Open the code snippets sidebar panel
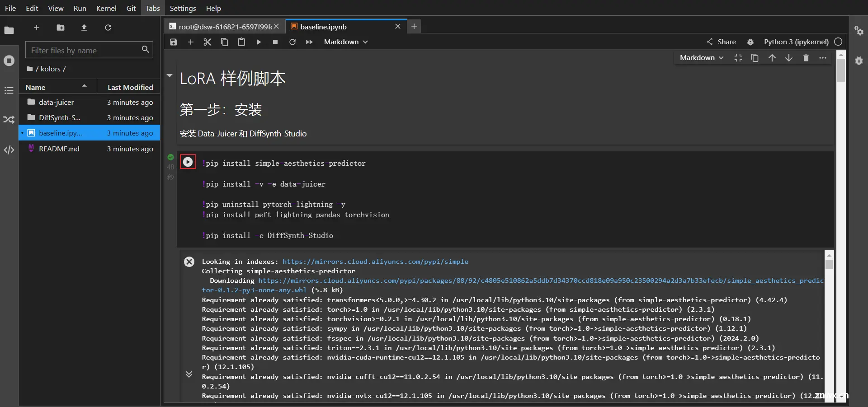Screen dimensions: 868x407 [x=9, y=150]
